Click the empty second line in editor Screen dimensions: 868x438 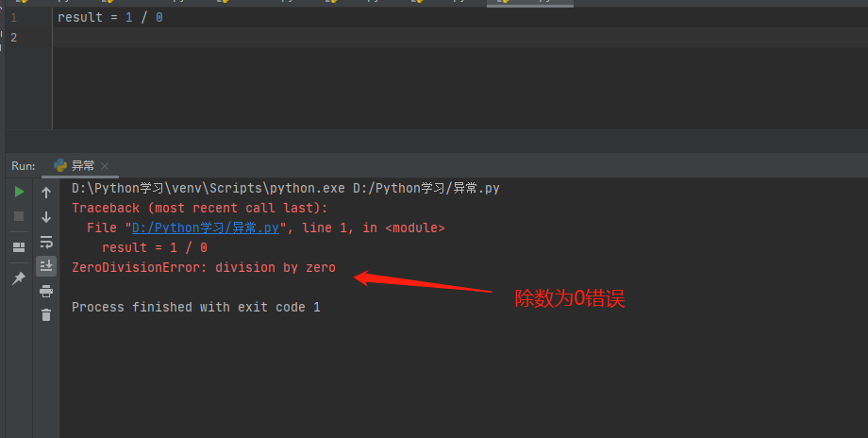459,38
